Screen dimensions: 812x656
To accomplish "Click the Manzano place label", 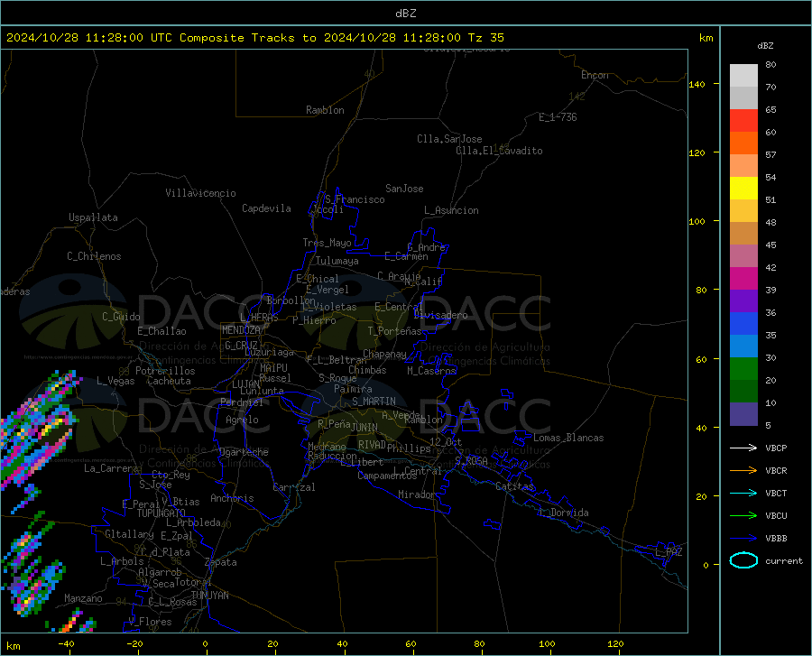I will click(83, 598).
